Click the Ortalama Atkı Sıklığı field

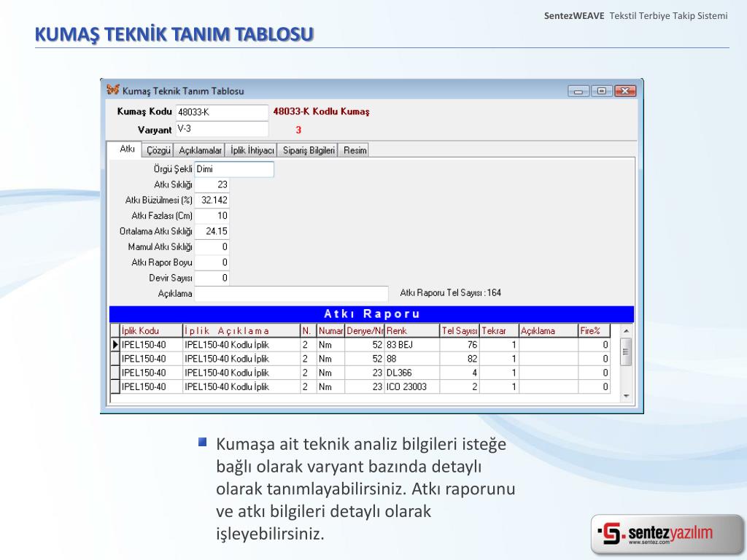coord(212,231)
